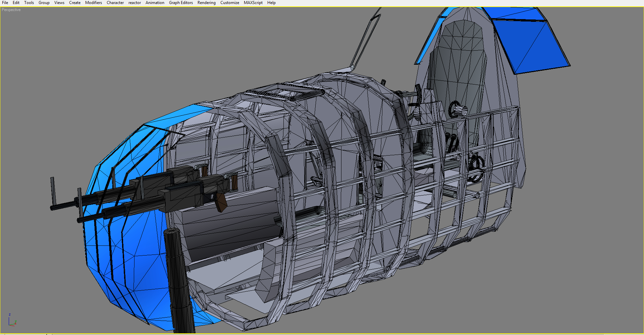Image resolution: width=644 pixels, height=335 pixels.
Task: Click the XYZ axis gizmo in viewport corner
Action: 12,321
